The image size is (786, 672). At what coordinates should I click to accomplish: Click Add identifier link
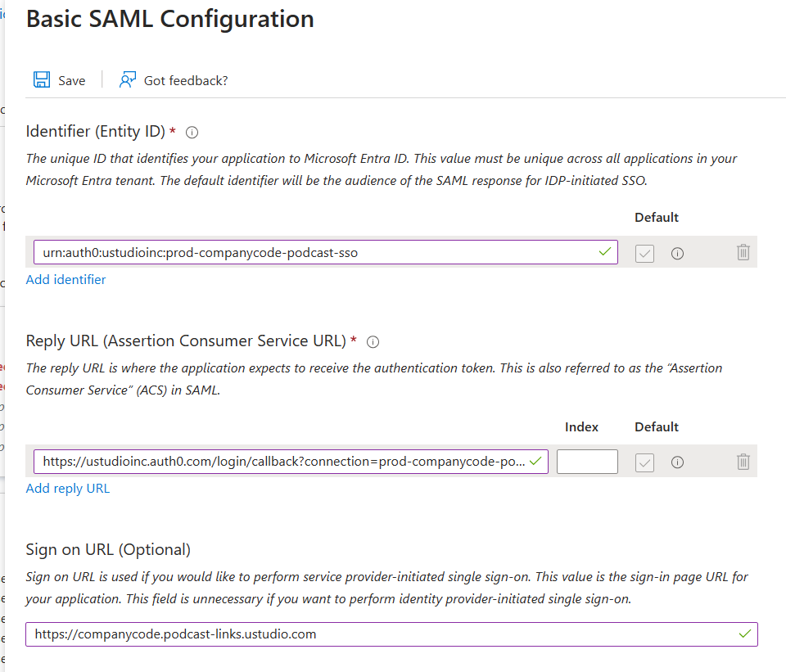(65, 280)
